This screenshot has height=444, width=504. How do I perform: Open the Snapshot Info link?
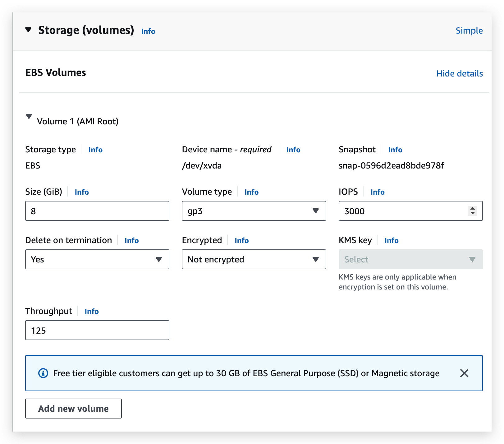coord(395,150)
